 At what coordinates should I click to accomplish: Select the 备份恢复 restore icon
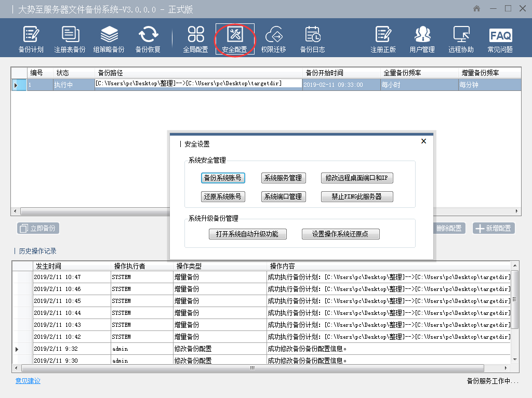[148, 39]
